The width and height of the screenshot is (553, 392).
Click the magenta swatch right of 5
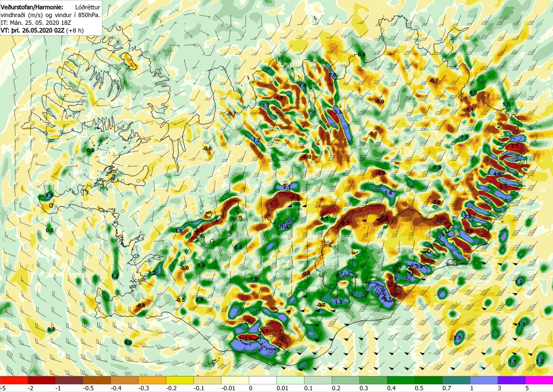(x=539, y=380)
